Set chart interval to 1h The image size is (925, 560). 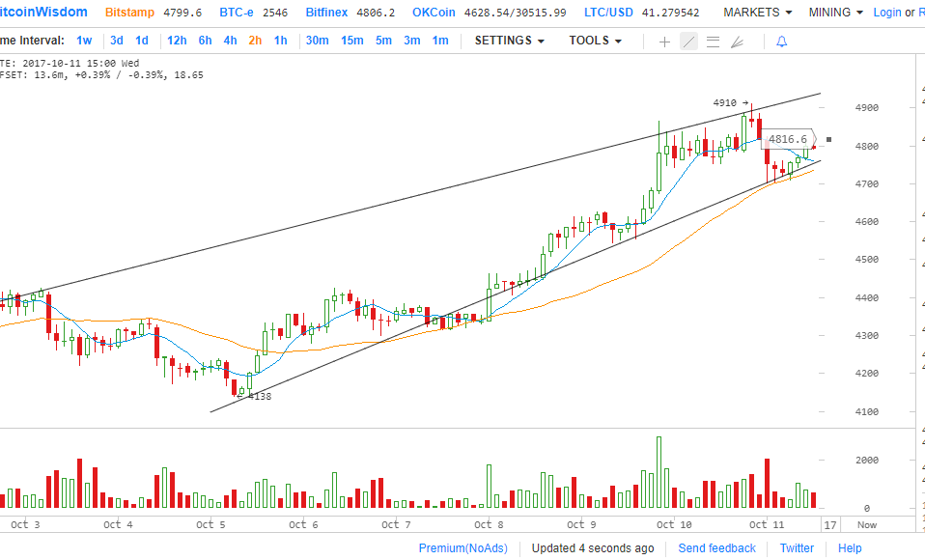click(280, 41)
